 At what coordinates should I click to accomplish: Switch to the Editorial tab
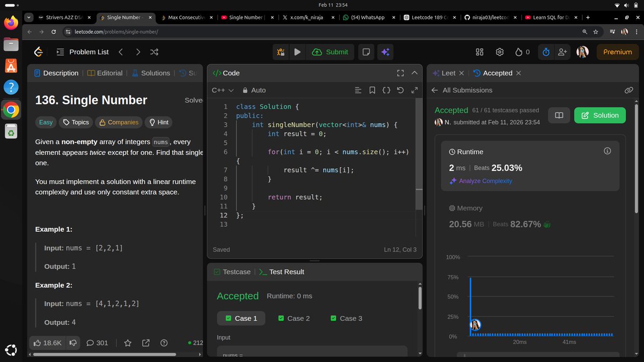coord(105,73)
